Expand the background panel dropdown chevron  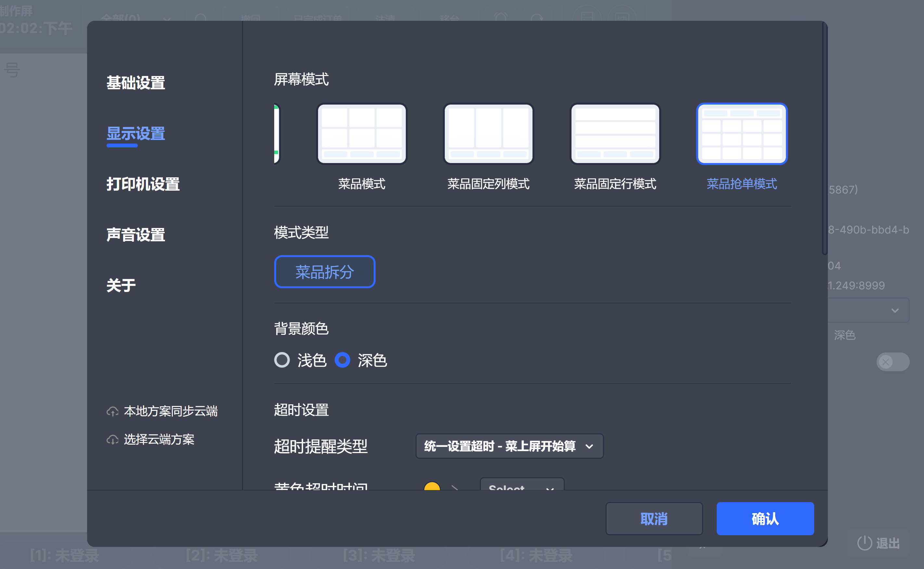coord(895,310)
